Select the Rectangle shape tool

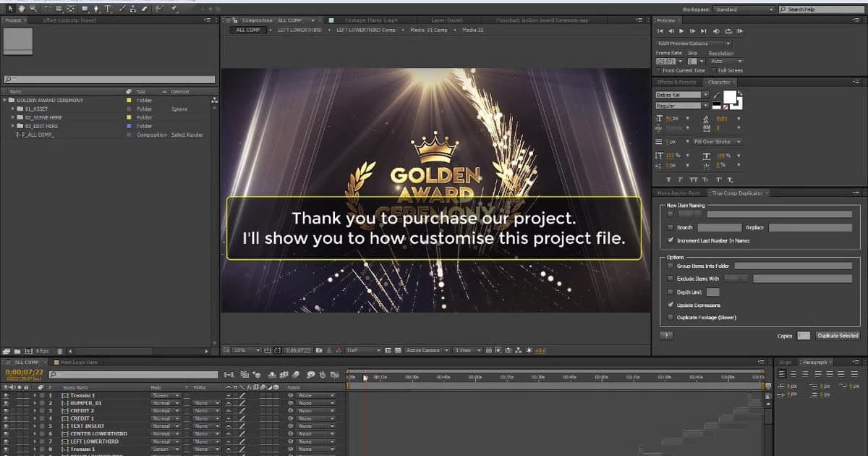(x=85, y=9)
